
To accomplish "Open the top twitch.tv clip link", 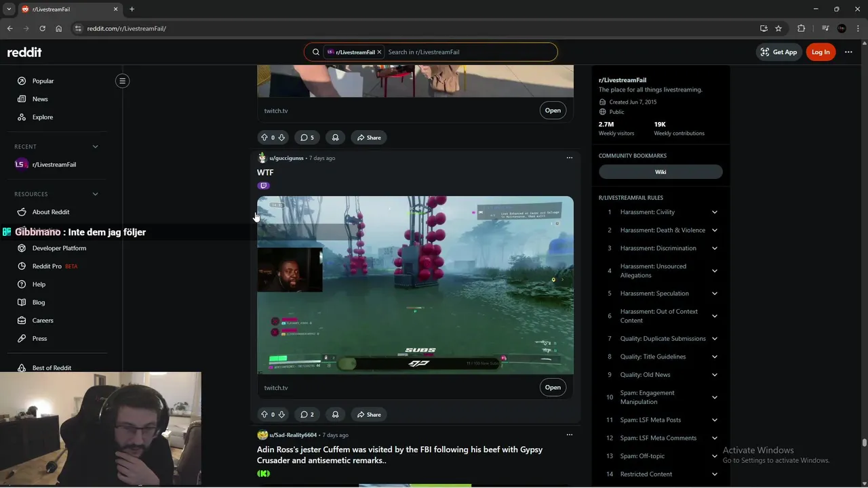I will tap(553, 110).
